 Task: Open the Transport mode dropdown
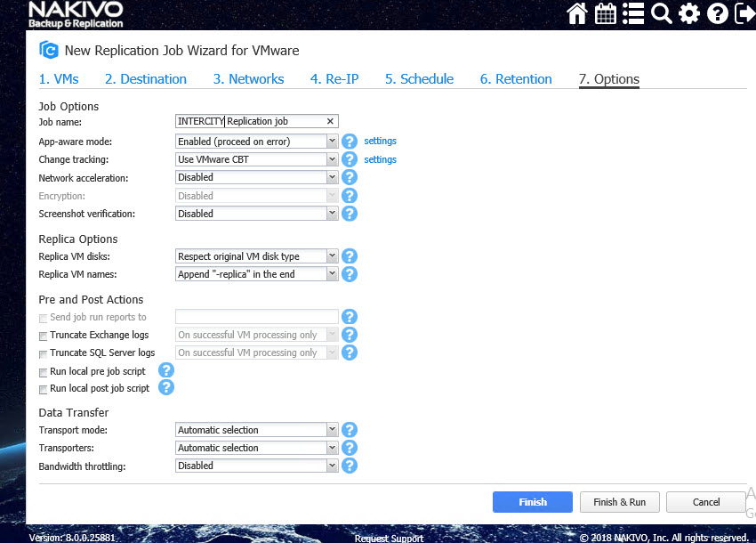(x=332, y=430)
